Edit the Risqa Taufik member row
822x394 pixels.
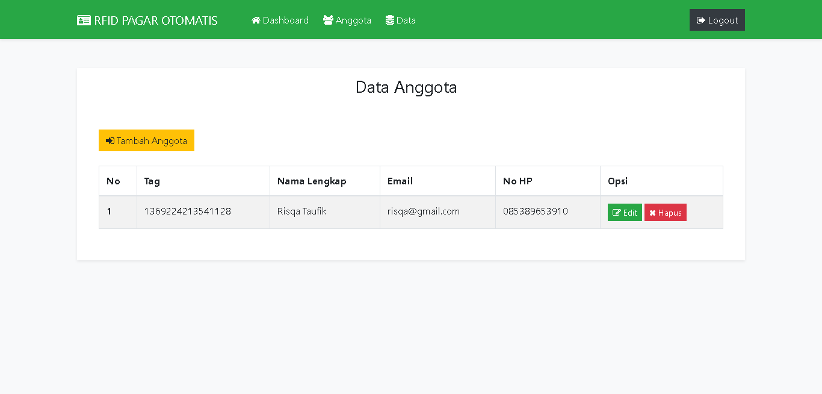coord(625,213)
